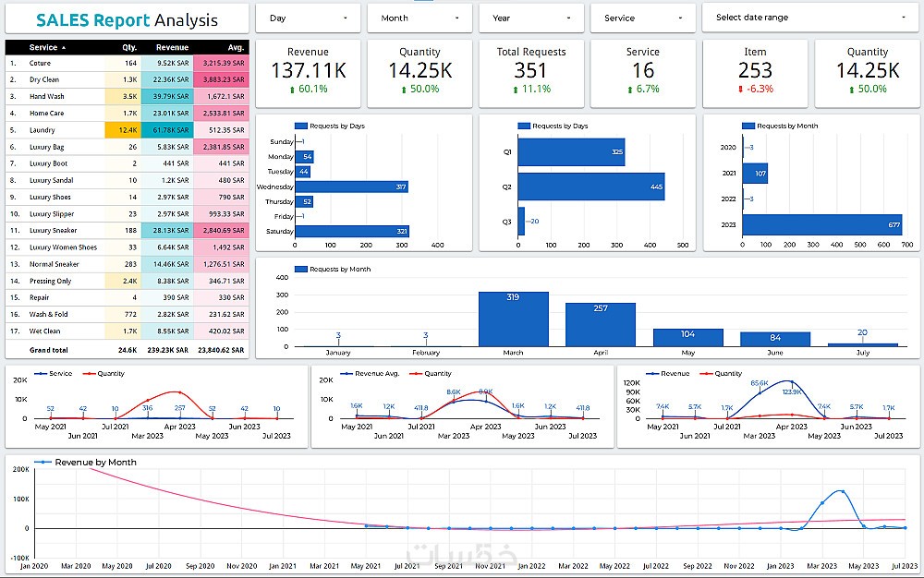Open the Select date range picker

tap(810, 18)
